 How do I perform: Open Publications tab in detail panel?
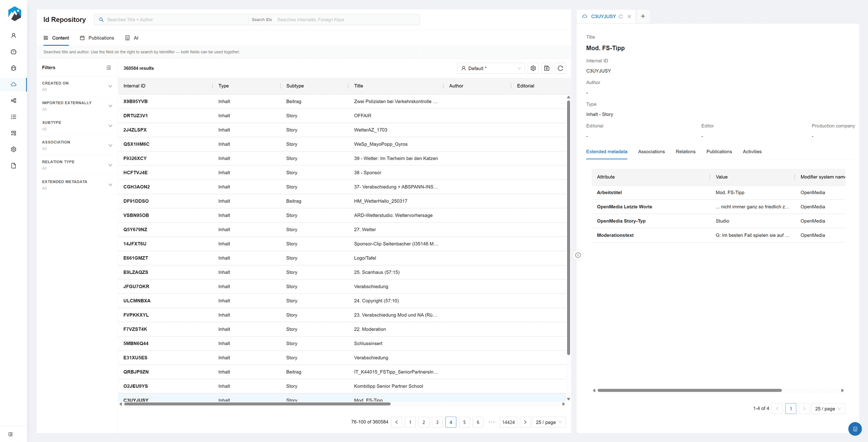point(719,152)
